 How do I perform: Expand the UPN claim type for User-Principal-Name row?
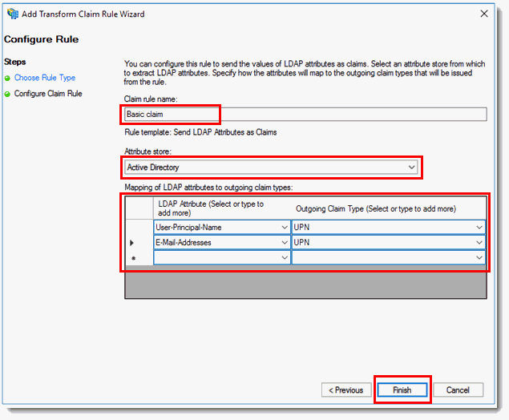tap(479, 227)
